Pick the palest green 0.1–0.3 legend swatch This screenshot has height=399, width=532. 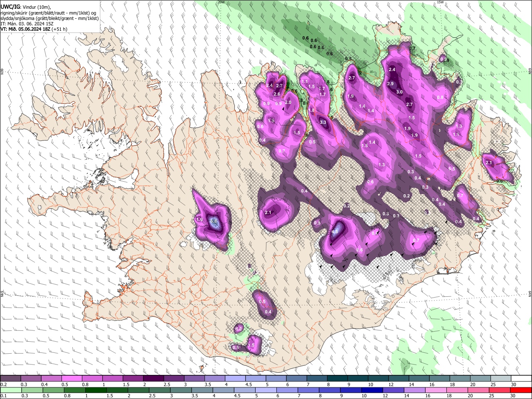[11, 390]
